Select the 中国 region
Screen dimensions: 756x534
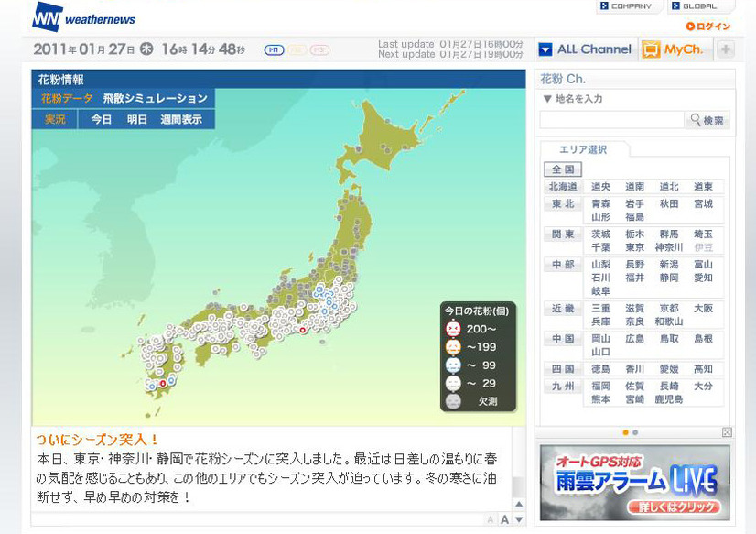click(563, 339)
